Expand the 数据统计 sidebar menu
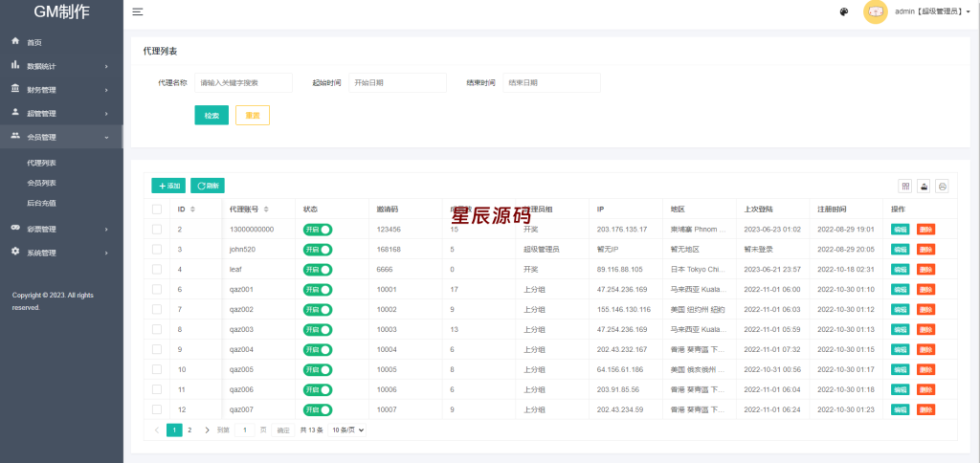Screen dimensions: 980x463 pos(61,66)
